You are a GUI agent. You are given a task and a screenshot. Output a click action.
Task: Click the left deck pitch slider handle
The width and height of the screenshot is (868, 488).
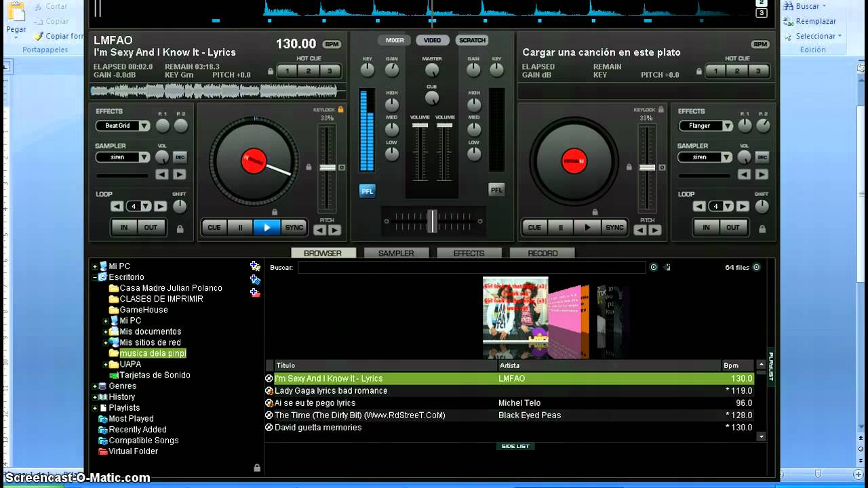[328, 167]
